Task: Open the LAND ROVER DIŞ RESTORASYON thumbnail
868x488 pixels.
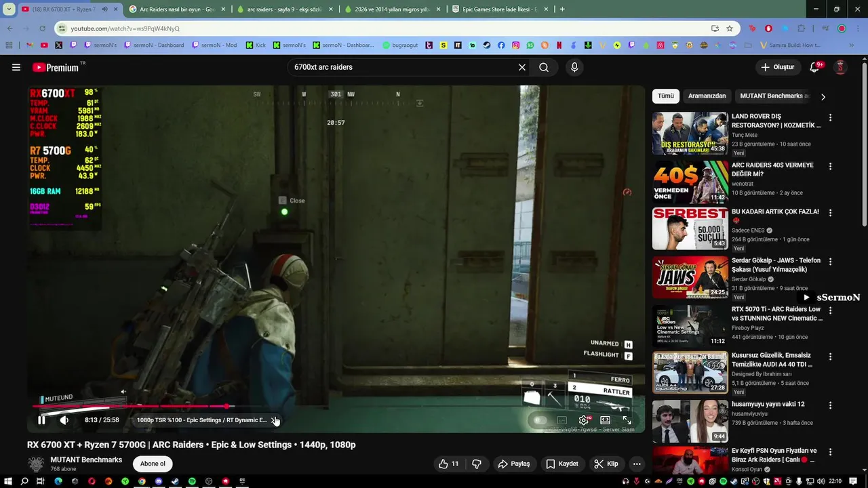Action: pyautogui.click(x=690, y=134)
